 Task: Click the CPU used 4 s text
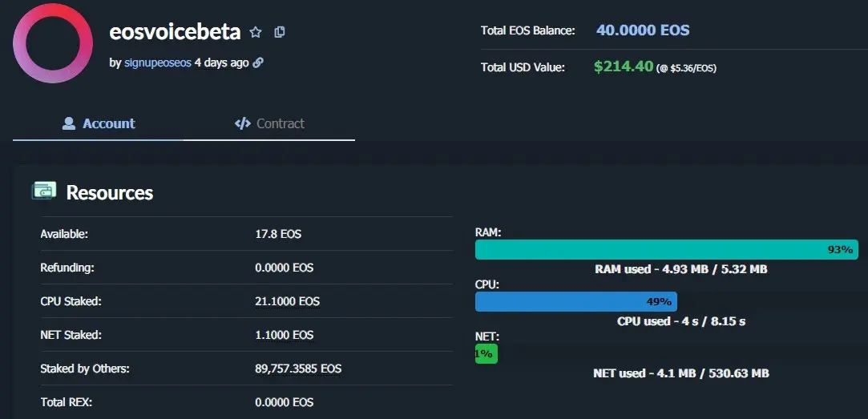click(681, 321)
